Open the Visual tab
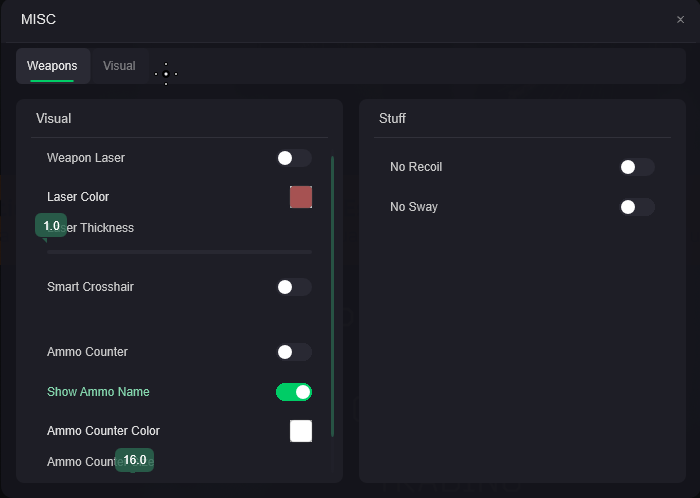 coord(119,66)
